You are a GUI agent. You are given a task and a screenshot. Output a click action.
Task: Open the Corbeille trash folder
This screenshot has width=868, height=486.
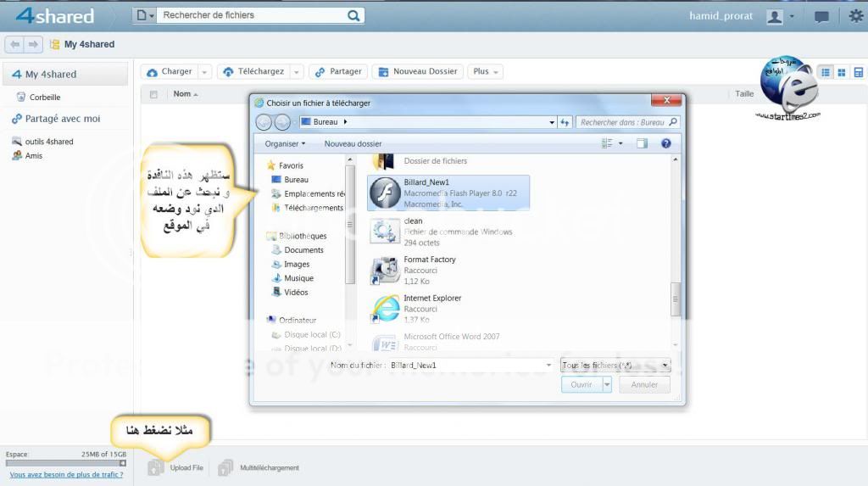click(44, 97)
